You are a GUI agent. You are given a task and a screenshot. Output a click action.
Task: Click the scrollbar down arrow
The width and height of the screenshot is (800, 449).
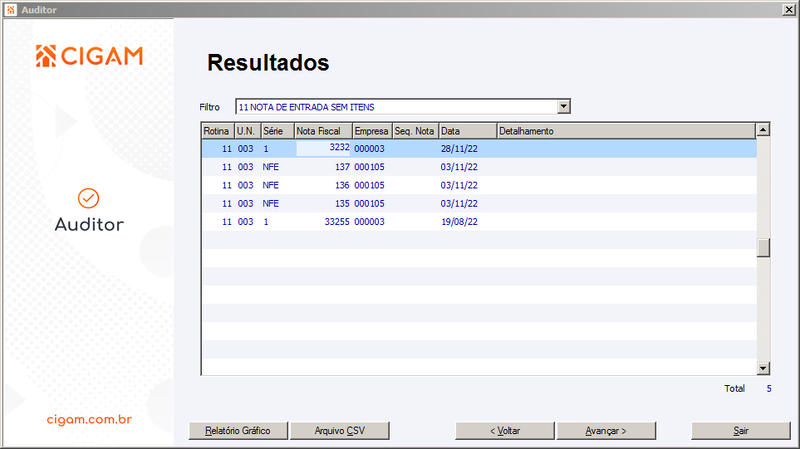coord(763,368)
